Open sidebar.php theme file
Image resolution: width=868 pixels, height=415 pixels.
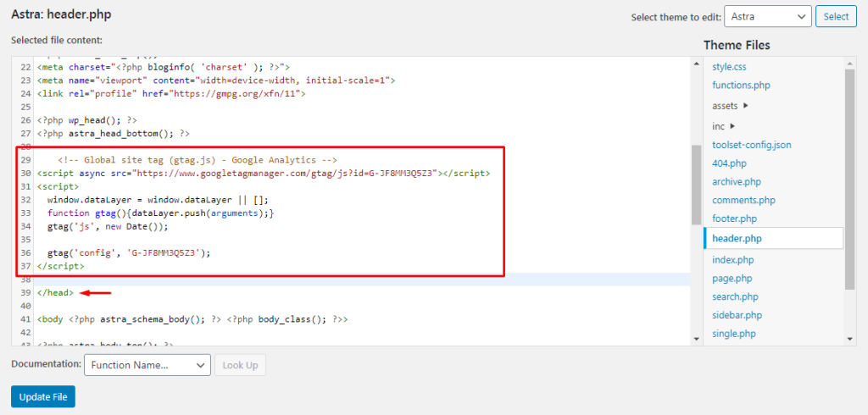[737, 315]
